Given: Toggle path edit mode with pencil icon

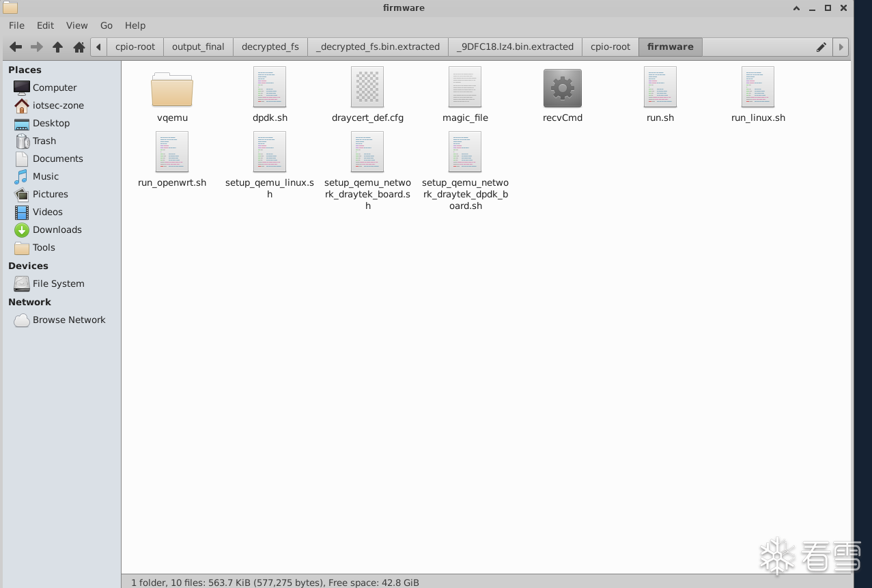Looking at the screenshot, I should (821, 47).
